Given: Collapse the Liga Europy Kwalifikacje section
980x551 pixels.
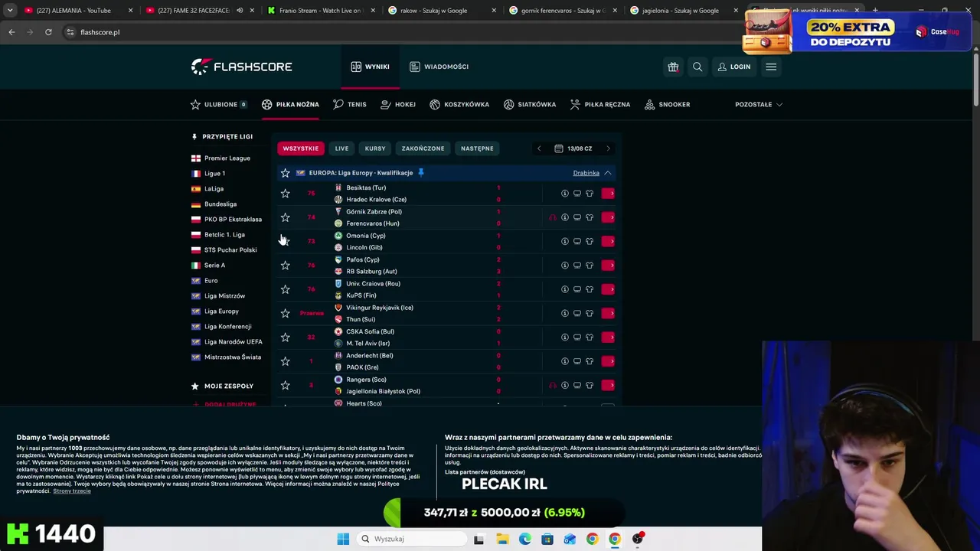Looking at the screenshot, I should pos(607,173).
